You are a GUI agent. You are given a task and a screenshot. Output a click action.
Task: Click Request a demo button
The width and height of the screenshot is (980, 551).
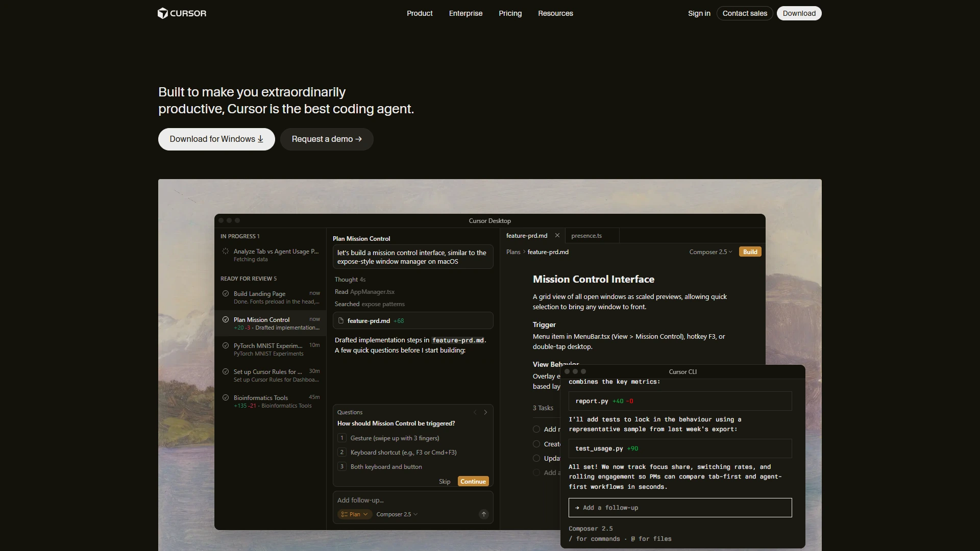pos(327,139)
